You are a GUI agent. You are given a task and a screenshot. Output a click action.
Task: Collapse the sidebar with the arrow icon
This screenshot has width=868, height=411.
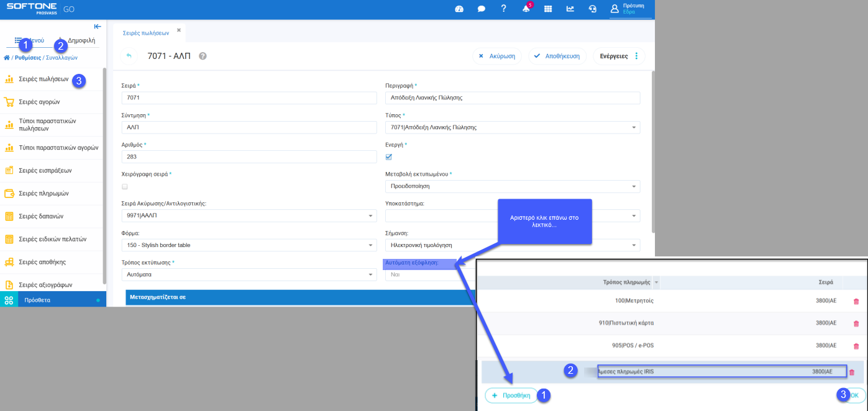(x=98, y=26)
